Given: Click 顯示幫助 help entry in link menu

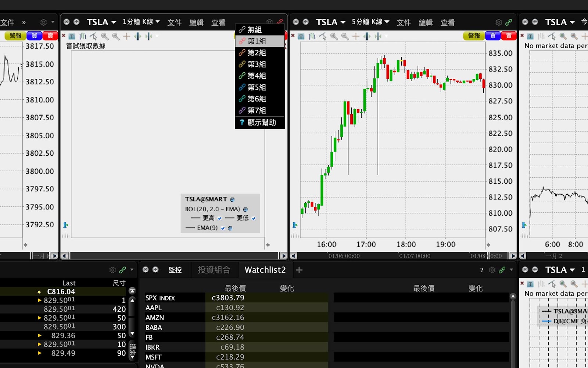Looking at the screenshot, I should (260, 123).
